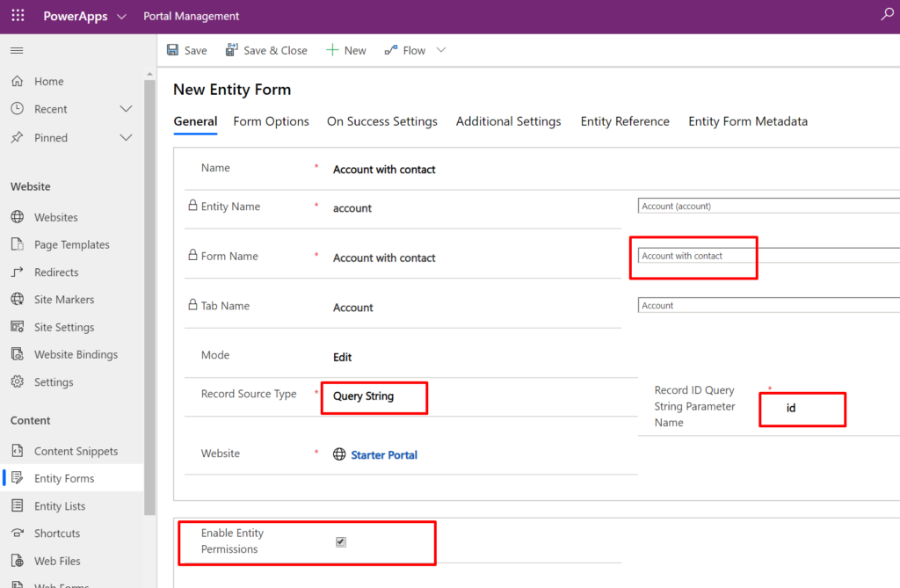Viewport: 900px width, 588px height.
Task: Click the lock icon beside Entity Name
Action: [192, 205]
